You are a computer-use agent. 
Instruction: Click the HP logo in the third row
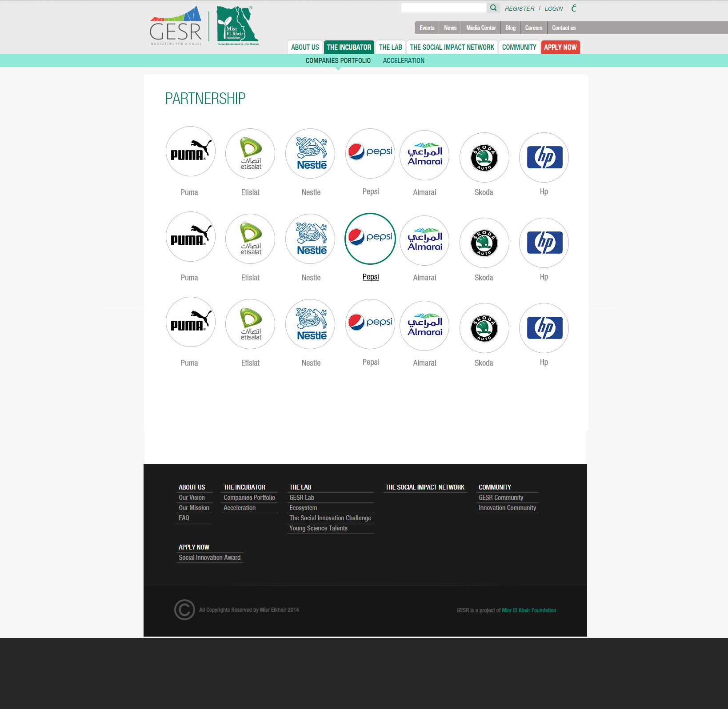click(544, 328)
